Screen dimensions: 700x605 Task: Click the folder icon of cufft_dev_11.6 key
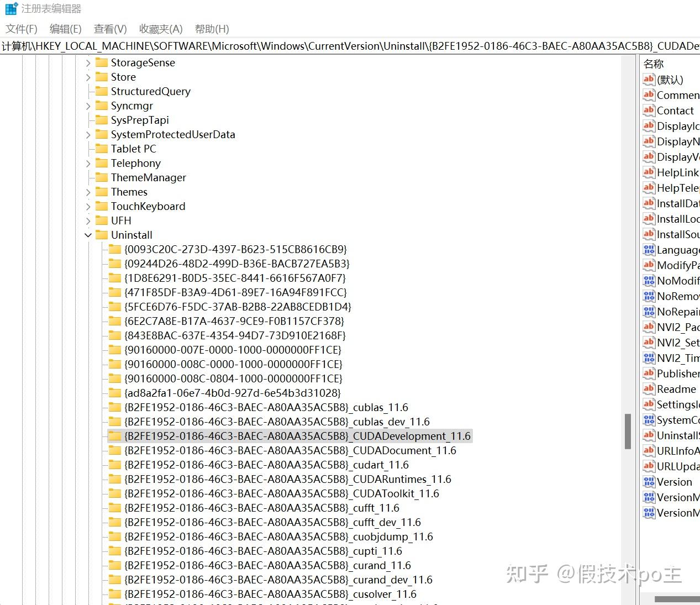pos(114,522)
